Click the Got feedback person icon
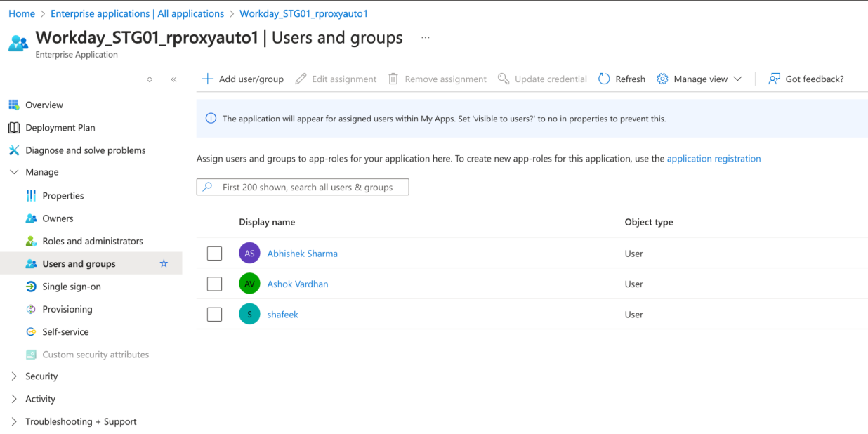 (x=775, y=79)
